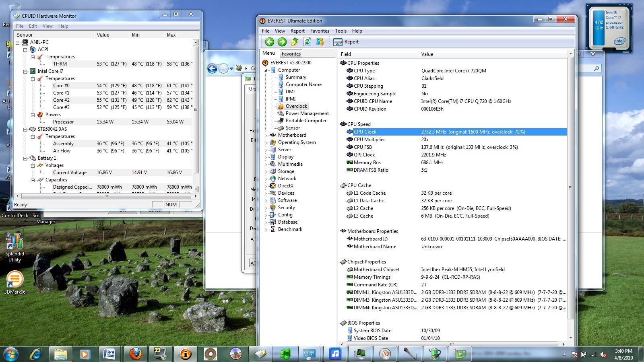Viewport: 644px width, 362px height.
Task: Open Internet Explorer from the taskbar
Action: pos(36,354)
